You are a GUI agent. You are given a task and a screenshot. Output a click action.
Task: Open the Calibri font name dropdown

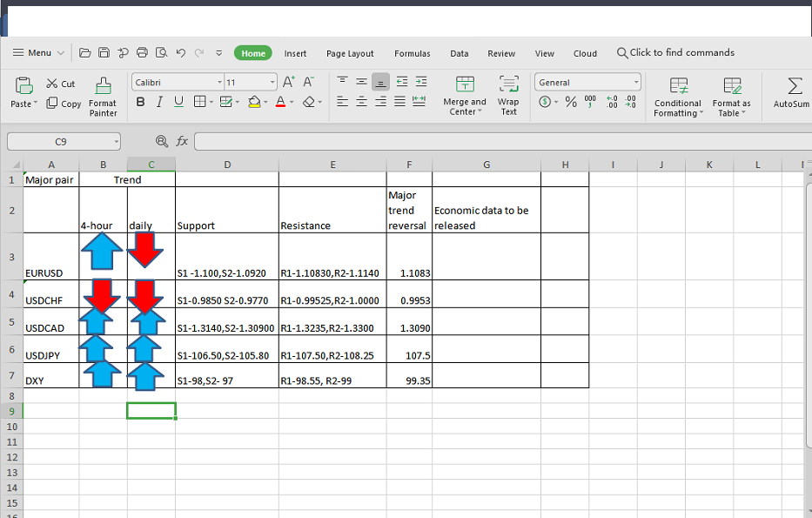click(x=219, y=83)
